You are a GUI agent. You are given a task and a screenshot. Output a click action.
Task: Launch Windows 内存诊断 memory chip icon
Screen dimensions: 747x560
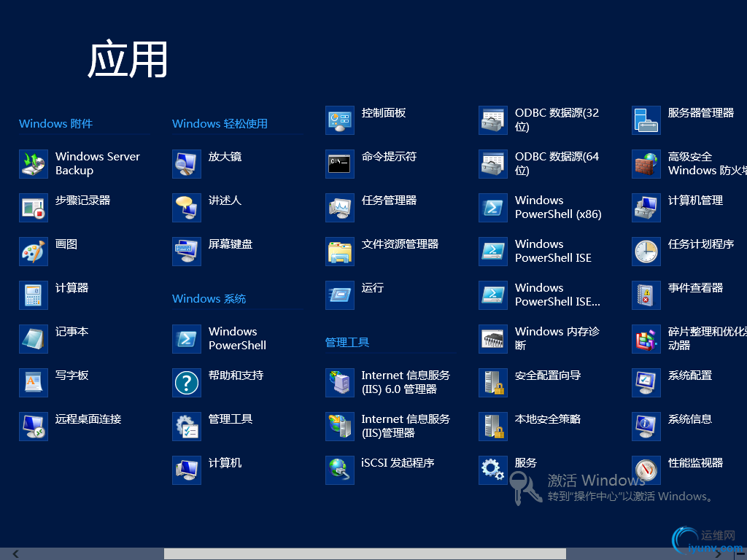tap(493, 340)
